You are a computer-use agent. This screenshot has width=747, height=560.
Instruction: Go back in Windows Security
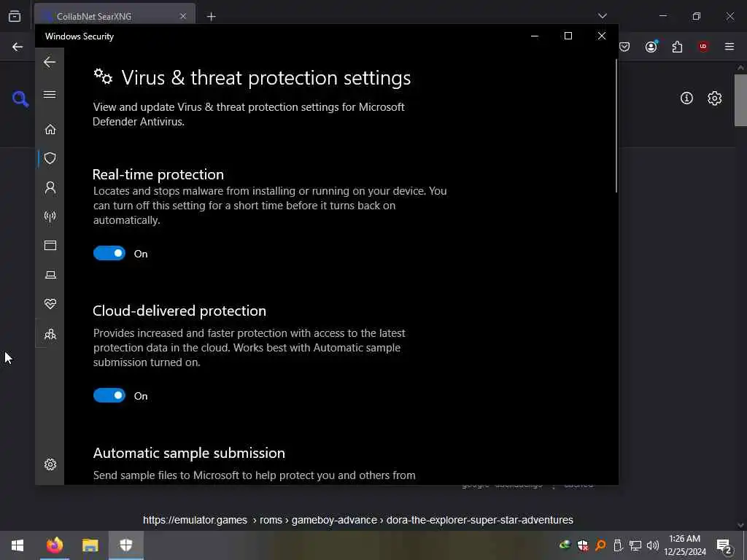tap(50, 62)
